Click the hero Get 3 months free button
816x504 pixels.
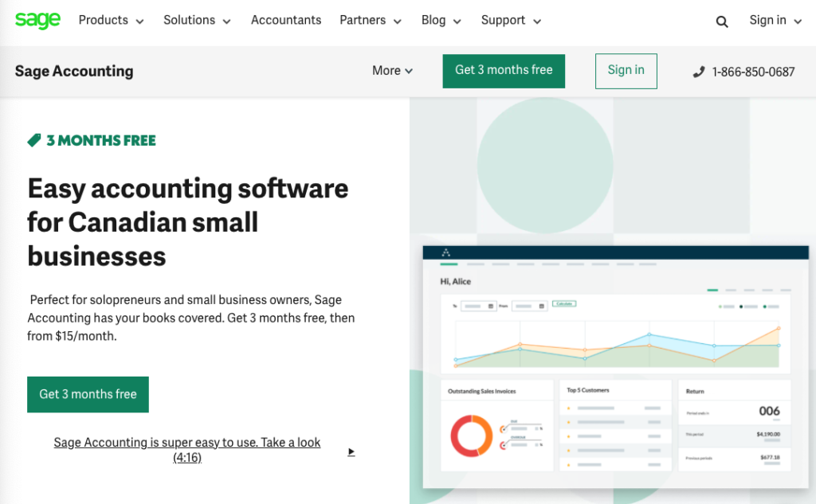[x=88, y=394]
